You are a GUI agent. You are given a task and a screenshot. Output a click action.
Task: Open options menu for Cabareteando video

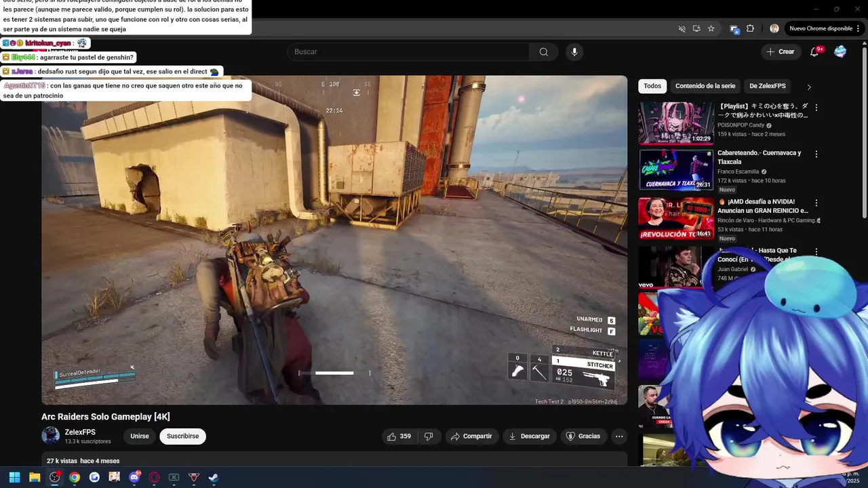coord(816,154)
